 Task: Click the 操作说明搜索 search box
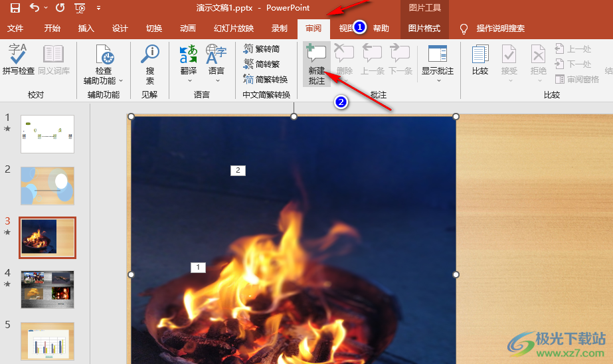point(500,28)
